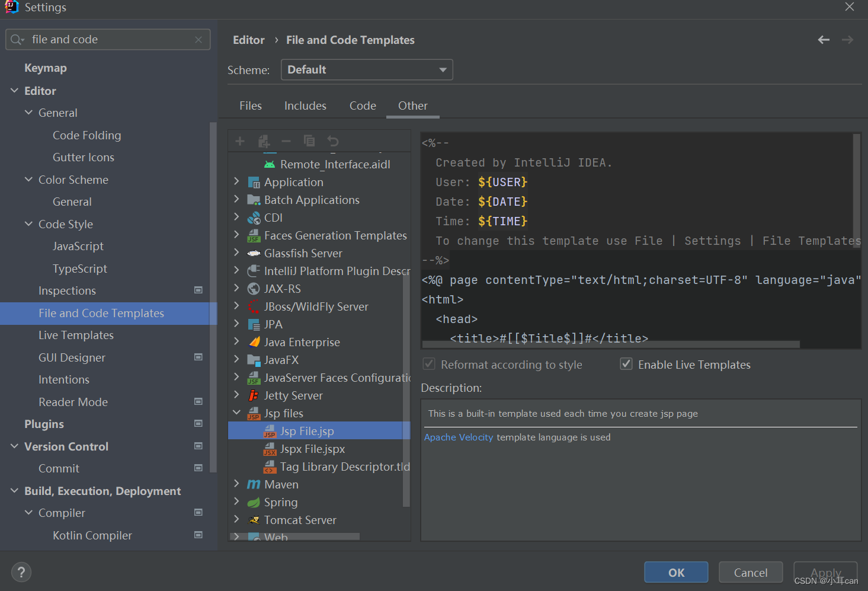Expand the Application template group

(x=236, y=181)
